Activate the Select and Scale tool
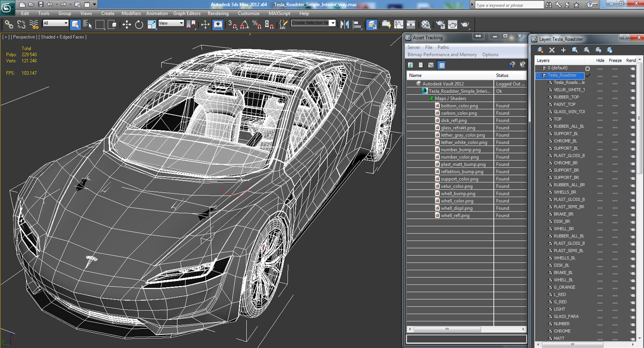Image resolution: width=644 pixels, height=348 pixels. (x=151, y=24)
